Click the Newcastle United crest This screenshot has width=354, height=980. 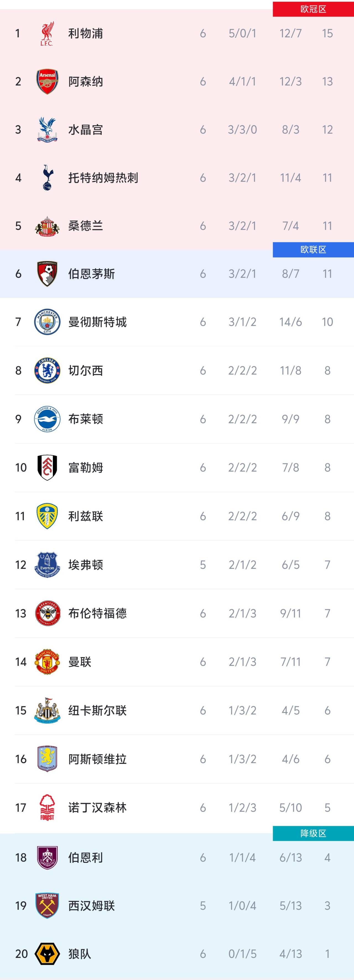point(47,710)
